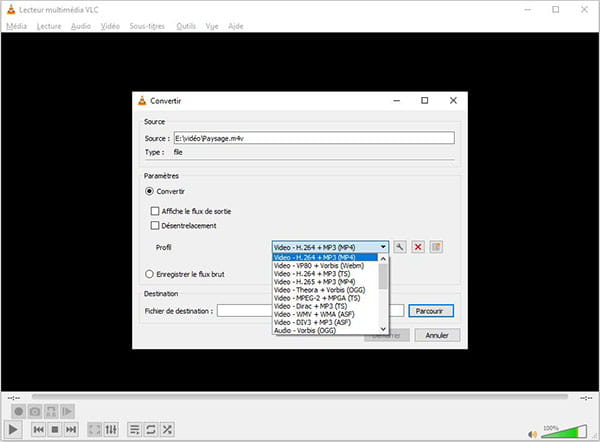
Task: Choose Audio - Vorbis (OGG) profile
Action: click(x=325, y=330)
